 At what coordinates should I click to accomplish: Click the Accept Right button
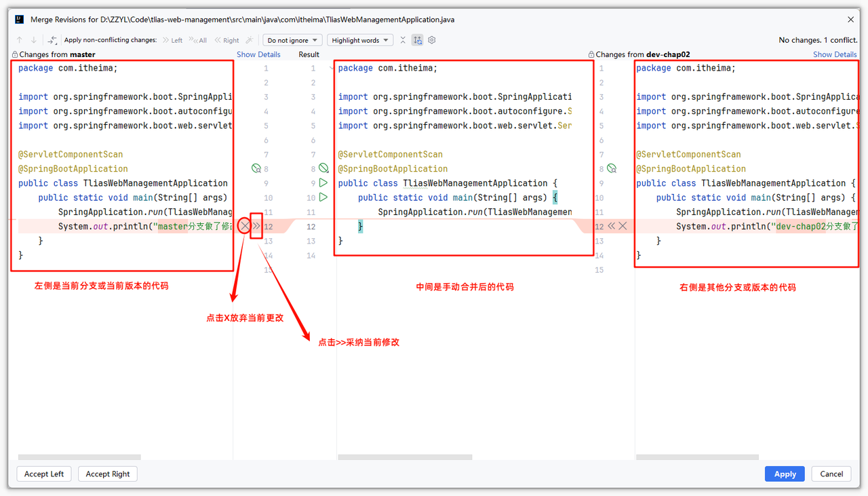tap(108, 474)
